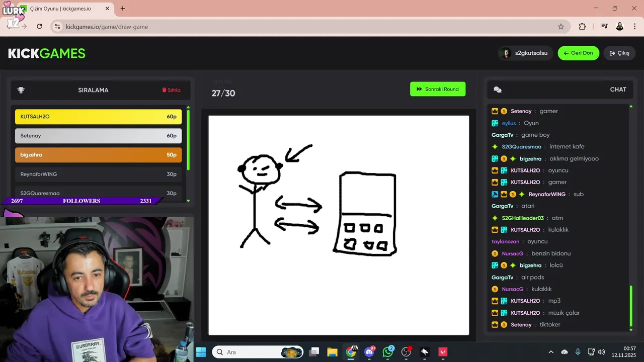The image size is (644, 362).
Task: Click the ranking list scrollbar
Action: pyautogui.click(x=188, y=140)
